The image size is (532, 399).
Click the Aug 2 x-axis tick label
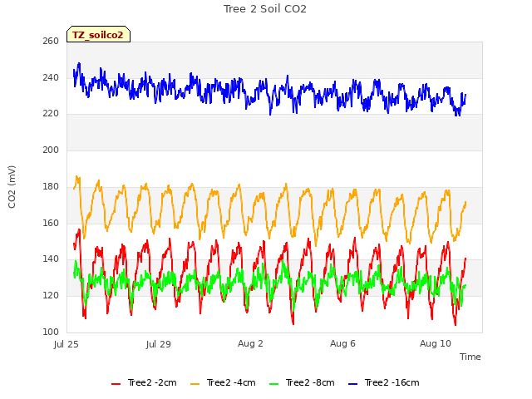point(250,343)
